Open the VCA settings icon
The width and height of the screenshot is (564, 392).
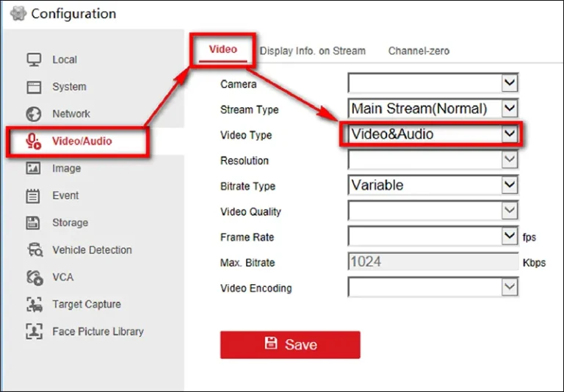[33, 277]
